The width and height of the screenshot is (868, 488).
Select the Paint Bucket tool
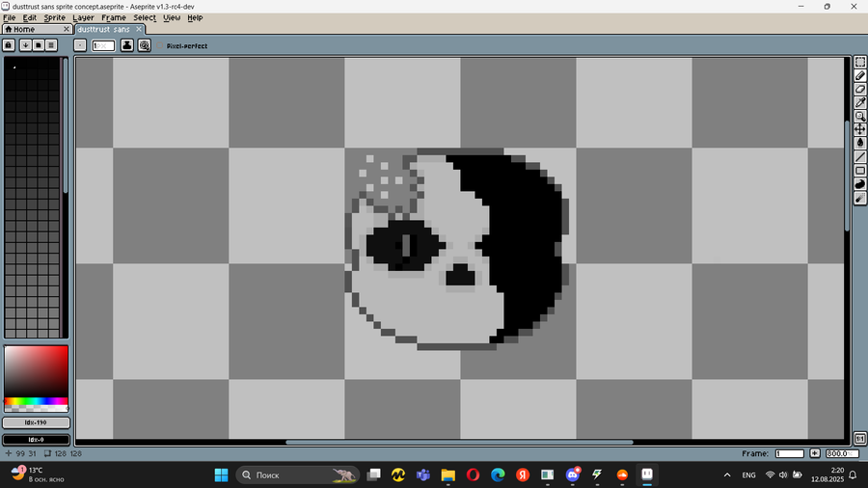click(859, 143)
